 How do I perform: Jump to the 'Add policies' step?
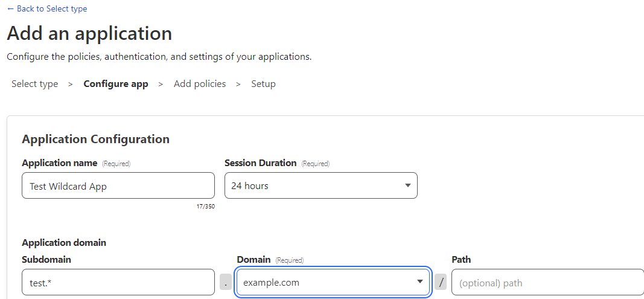(x=200, y=84)
